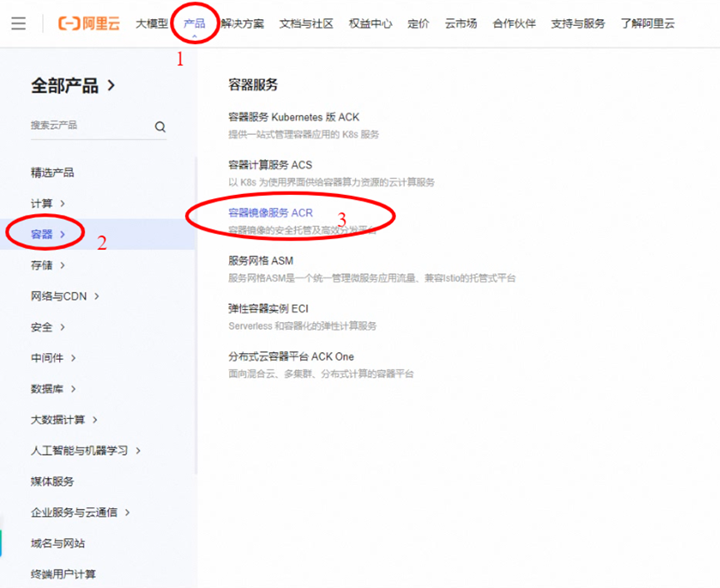Open the 权益中心 menu
This screenshot has height=588, width=720.
click(x=371, y=23)
